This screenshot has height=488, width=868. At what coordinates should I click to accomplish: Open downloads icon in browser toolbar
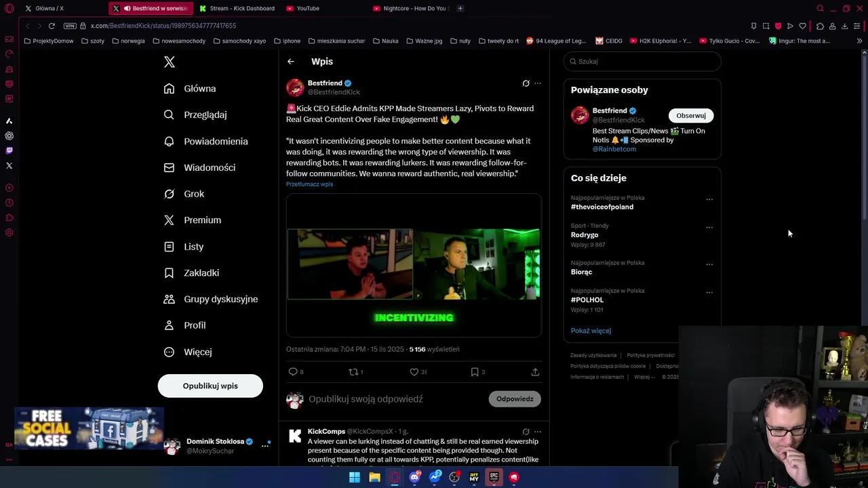point(844,26)
